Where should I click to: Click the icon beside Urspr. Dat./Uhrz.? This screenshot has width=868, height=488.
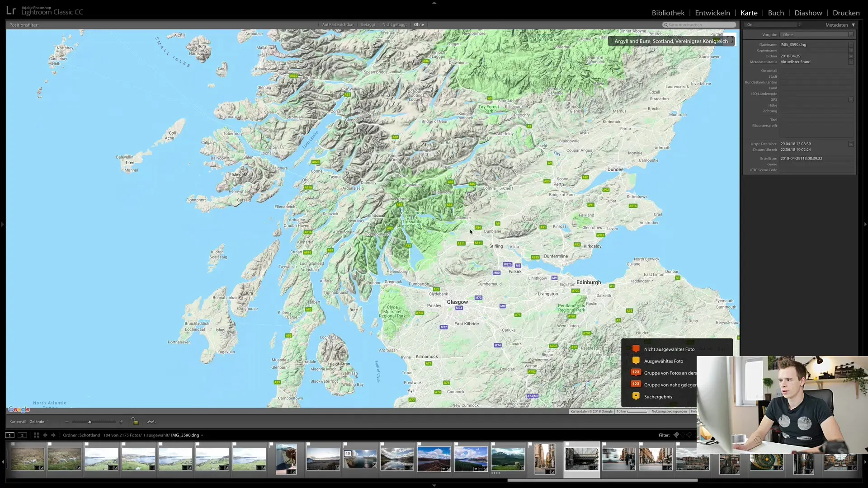(x=851, y=144)
